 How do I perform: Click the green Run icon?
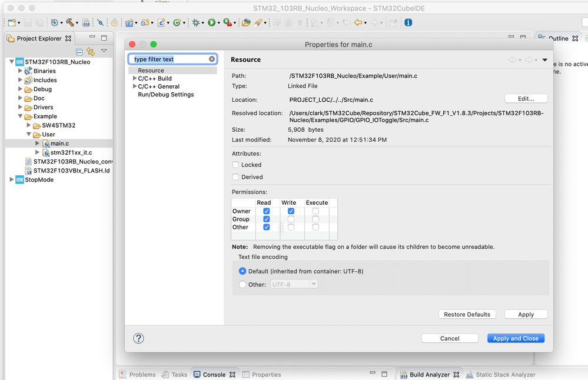click(x=211, y=22)
